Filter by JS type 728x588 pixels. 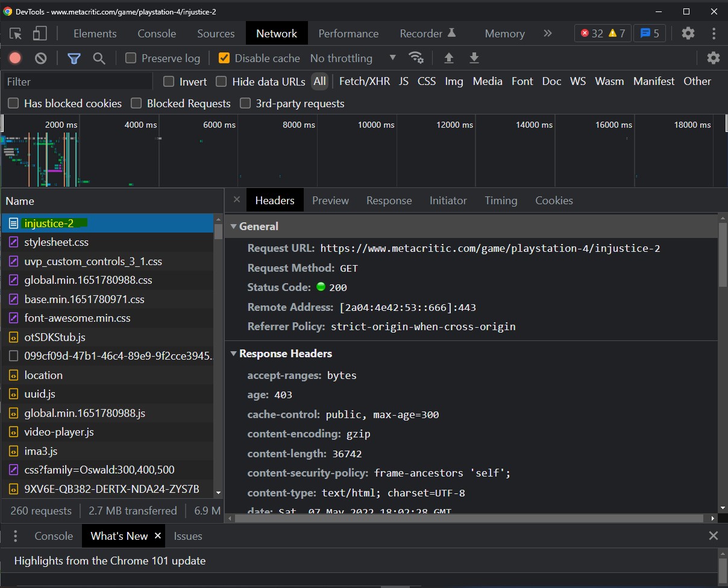[404, 81]
